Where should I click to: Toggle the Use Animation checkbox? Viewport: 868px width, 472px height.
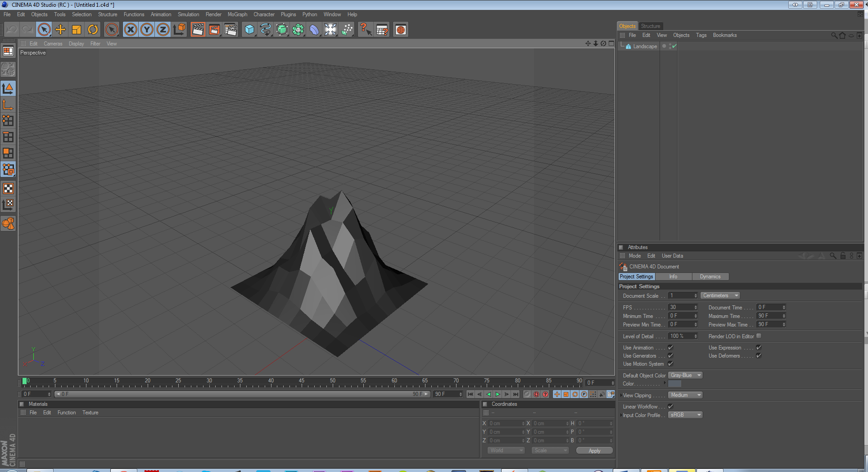point(670,347)
